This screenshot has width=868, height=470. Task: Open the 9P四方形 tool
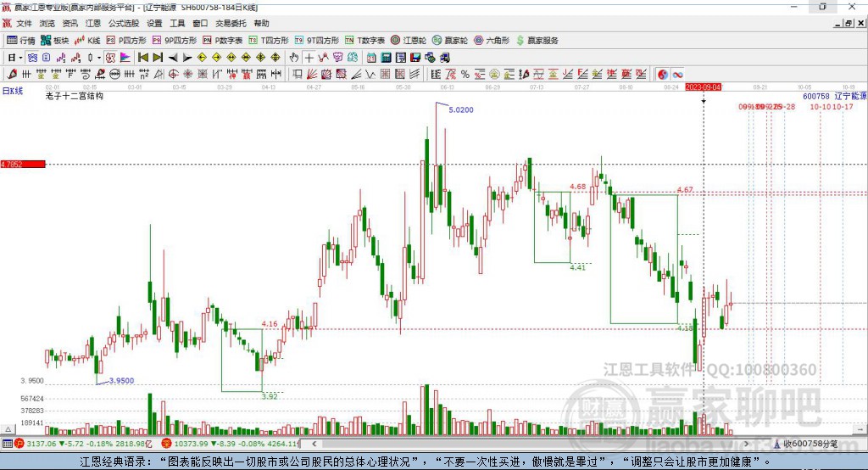pyautogui.click(x=175, y=41)
